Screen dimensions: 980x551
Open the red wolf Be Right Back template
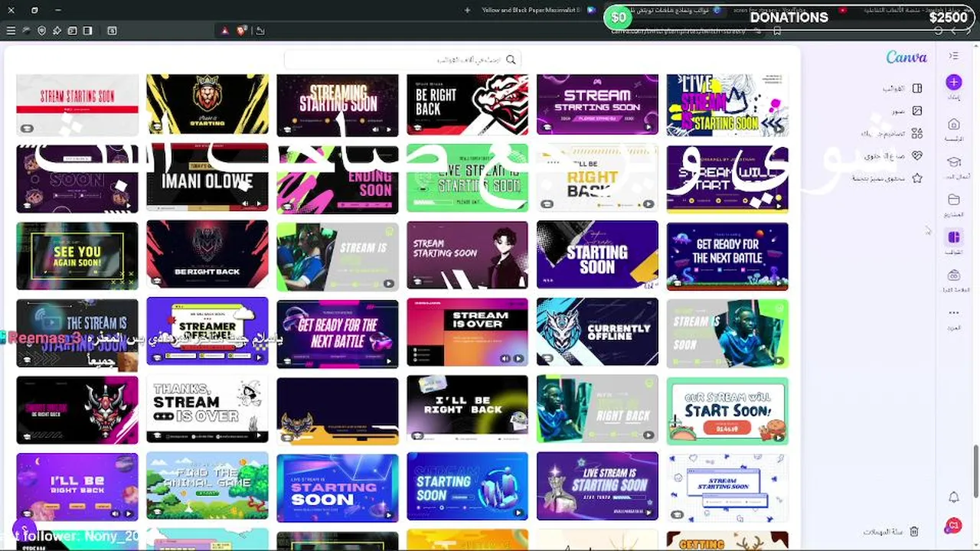pyautogui.click(x=207, y=256)
